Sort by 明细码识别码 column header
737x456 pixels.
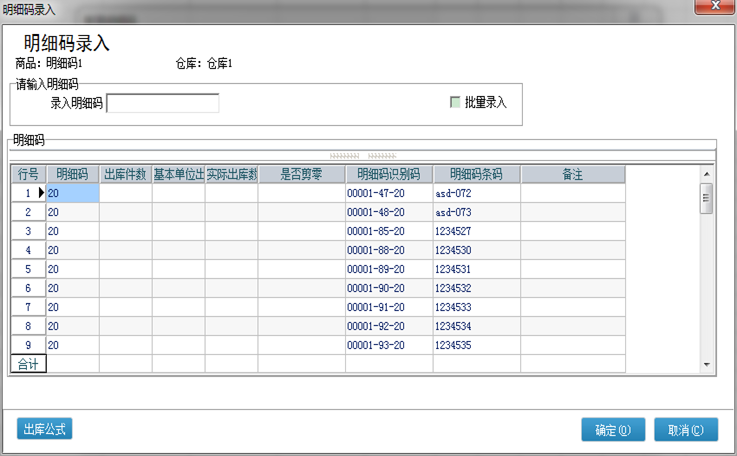click(389, 174)
